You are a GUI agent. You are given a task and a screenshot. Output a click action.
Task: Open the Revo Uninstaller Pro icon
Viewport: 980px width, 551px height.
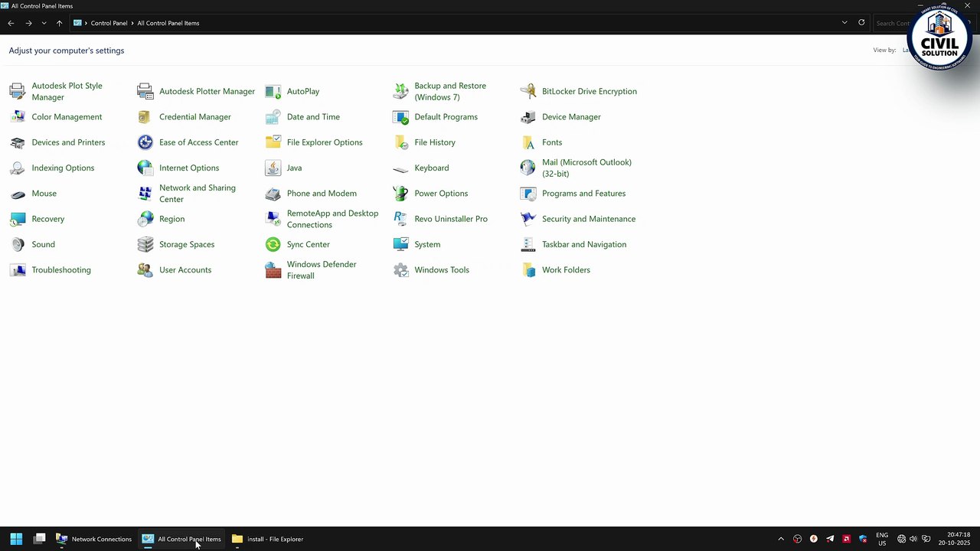pyautogui.click(x=401, y=219)
